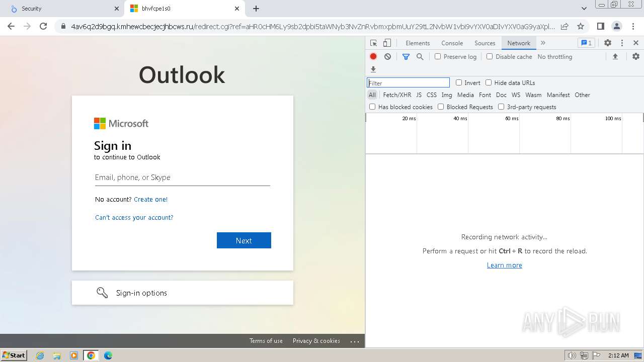Click the import HAR upload icon
Viewport: 644px width, 362px height.
pos(615,57)
